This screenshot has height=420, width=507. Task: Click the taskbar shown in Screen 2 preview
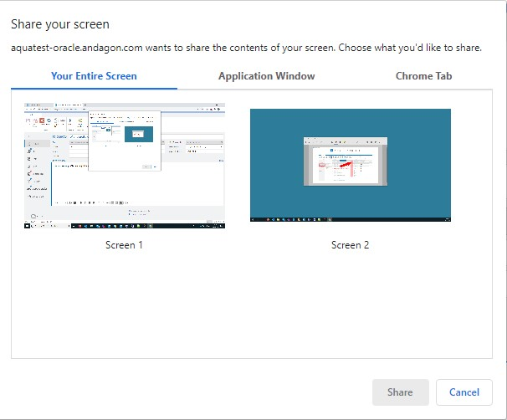coord(350,218)
